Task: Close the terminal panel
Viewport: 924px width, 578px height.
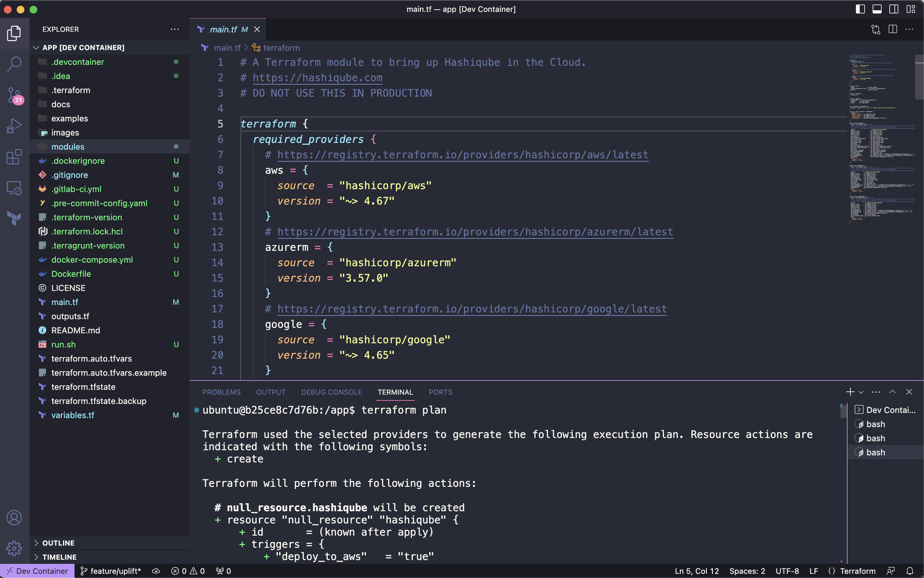Action: point(909,392)
